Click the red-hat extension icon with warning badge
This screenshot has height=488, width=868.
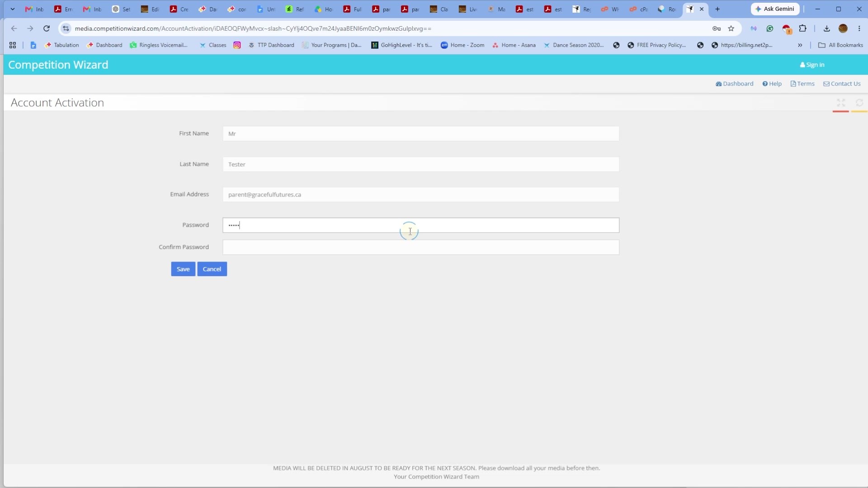[x=787, y=29]
